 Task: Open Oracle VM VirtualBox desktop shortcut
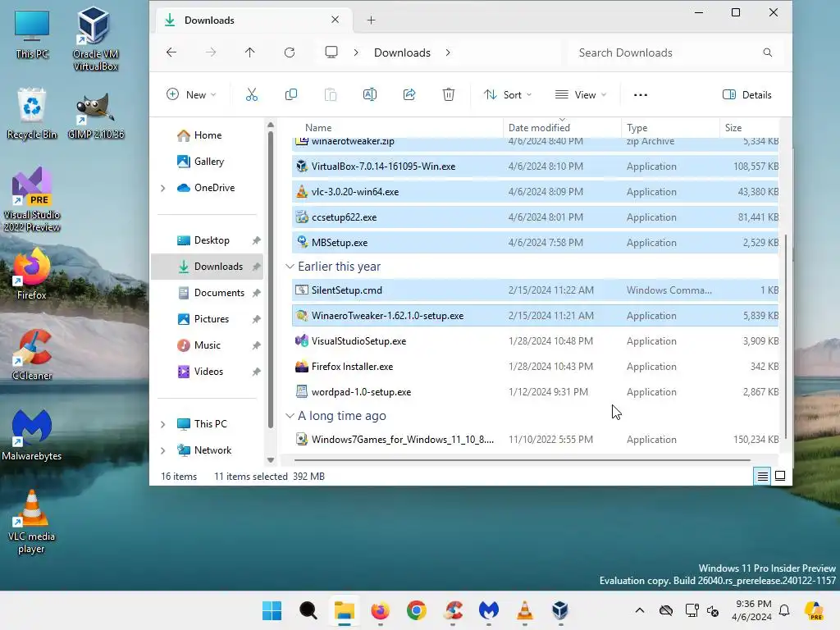pyautogui.click(x=95, y=39)
